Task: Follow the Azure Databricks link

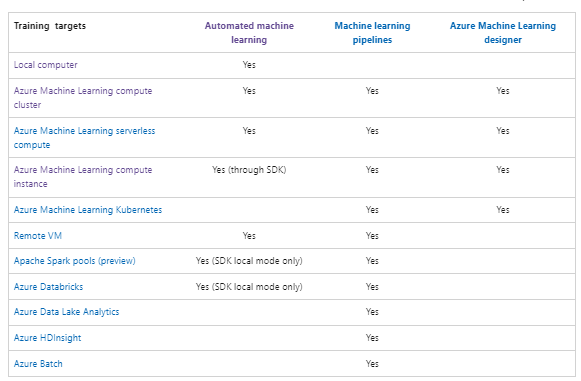Action: click(48, 287)
